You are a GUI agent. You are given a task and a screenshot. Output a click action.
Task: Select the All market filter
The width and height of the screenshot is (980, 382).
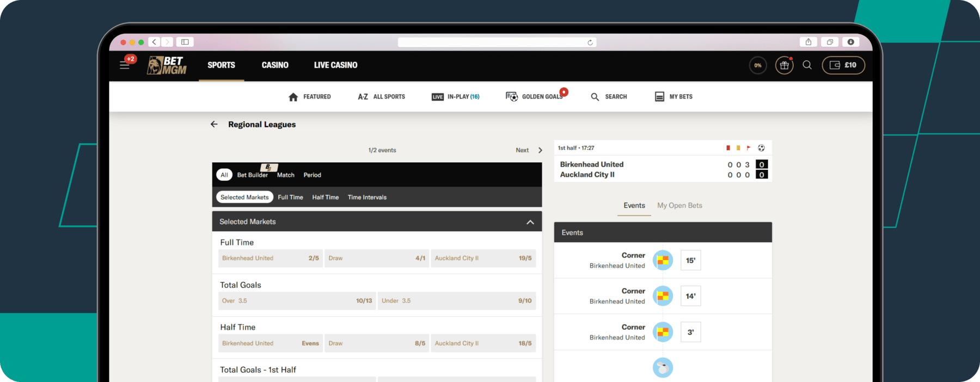[x=224, y=175]
